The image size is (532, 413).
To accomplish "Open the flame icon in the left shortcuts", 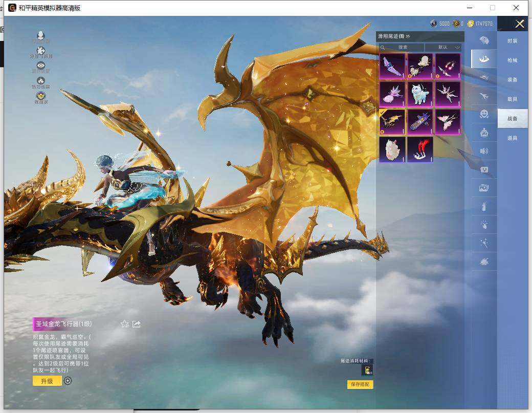I will pos(41,81).
